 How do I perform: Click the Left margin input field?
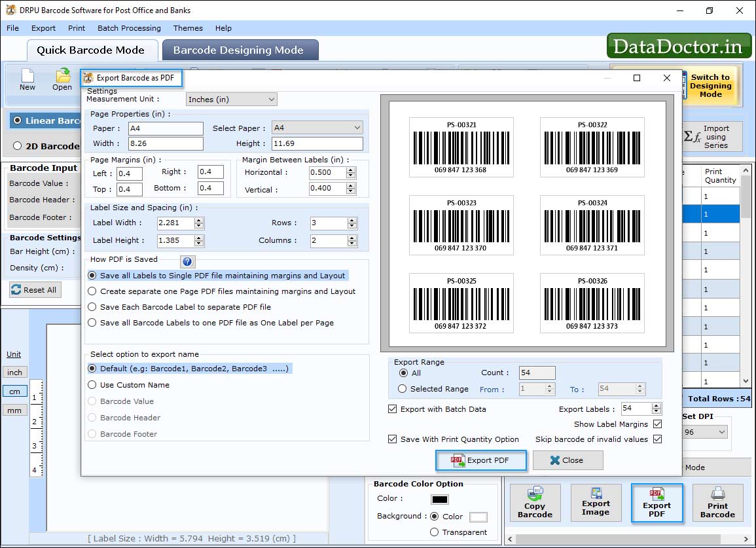(x=130, y=174)
